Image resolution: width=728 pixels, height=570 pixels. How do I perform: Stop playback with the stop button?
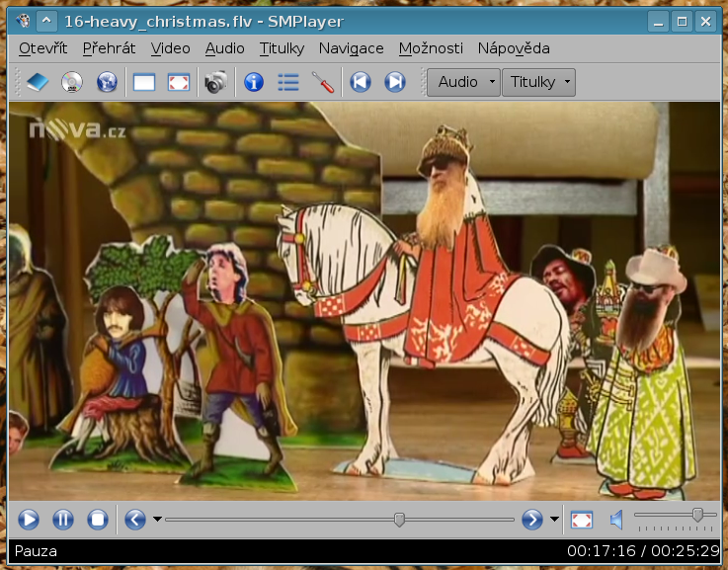click(97, 519)
